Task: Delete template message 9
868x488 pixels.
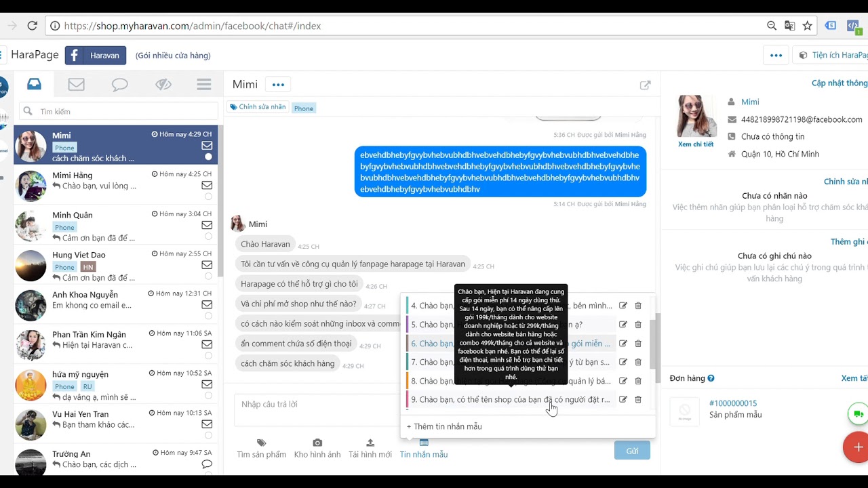Action: tap(638, 400)
